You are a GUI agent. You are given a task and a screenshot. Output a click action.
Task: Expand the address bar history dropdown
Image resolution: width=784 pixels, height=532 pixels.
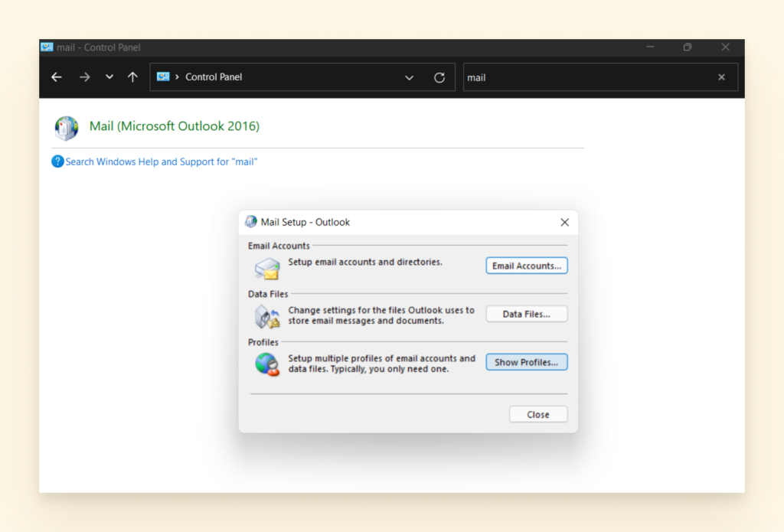(409, 77)
